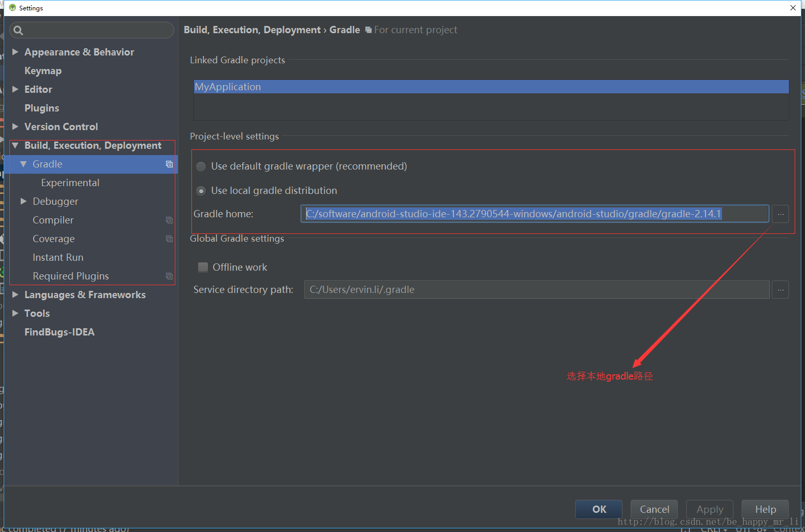Expand the Appearance & Behavior section
Viewport: 805px width, 532px height.
[16, 52]
